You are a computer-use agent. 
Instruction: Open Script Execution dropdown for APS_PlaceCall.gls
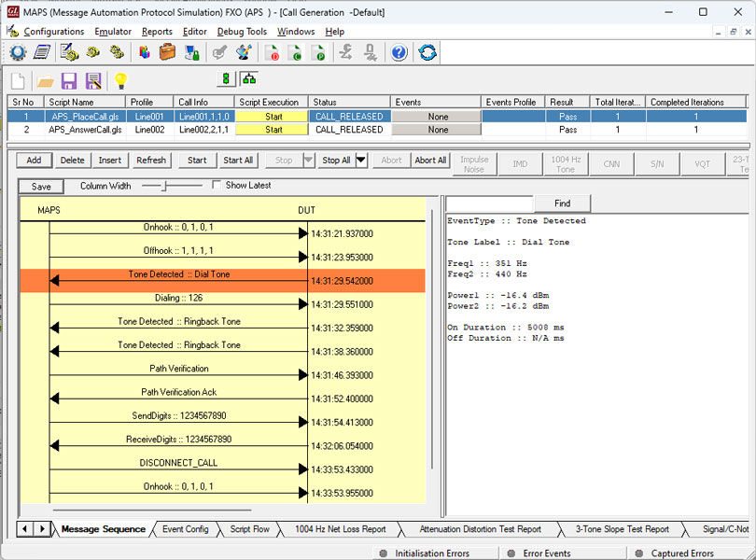272,117
